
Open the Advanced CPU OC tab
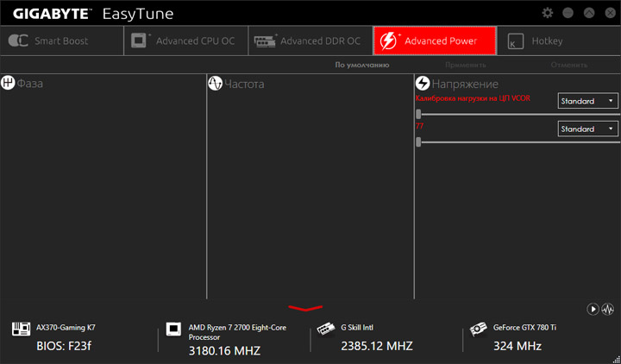click(186, 41)
